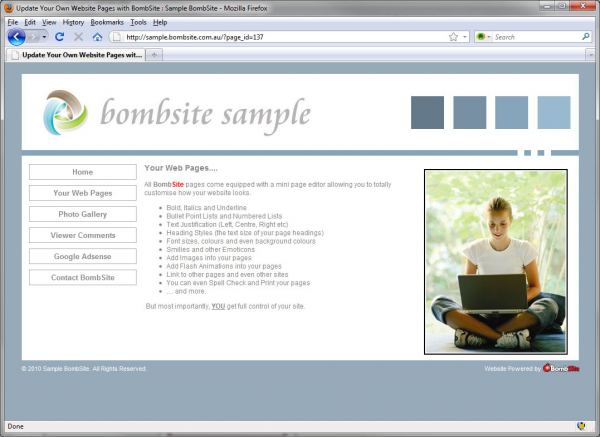Image resolution: width=600 pixels, height=437 pixels.
Task: Click the 'bombsite sample' header title
Action: (x=206, y=114)
